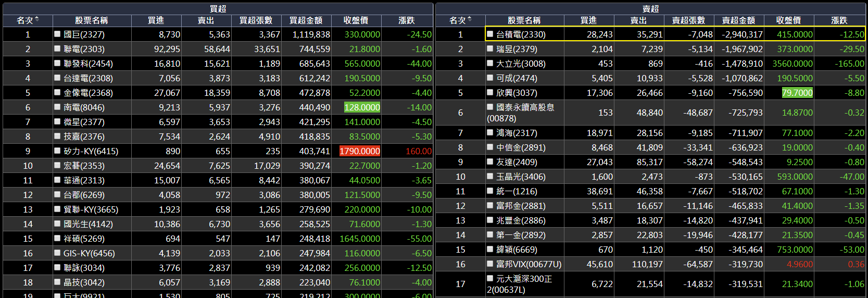
Task: Click 收盤價 header in 賣超 table
Action: (x=789, y=20)
